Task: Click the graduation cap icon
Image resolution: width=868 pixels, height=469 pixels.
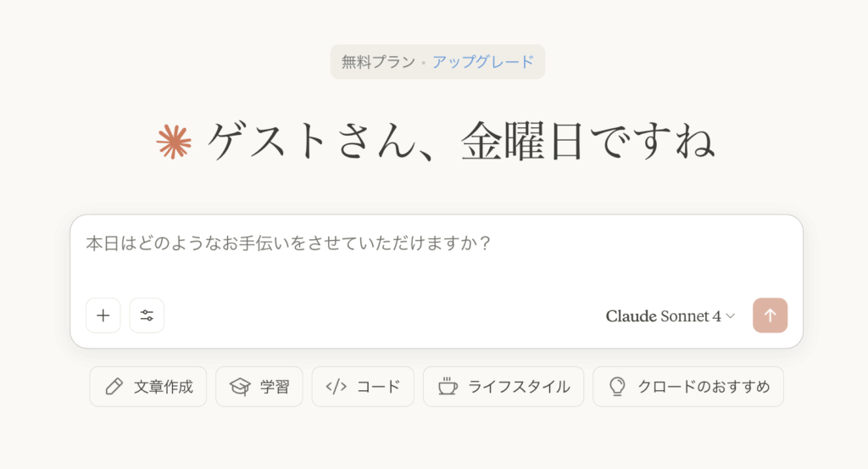Action: (240, 387)
